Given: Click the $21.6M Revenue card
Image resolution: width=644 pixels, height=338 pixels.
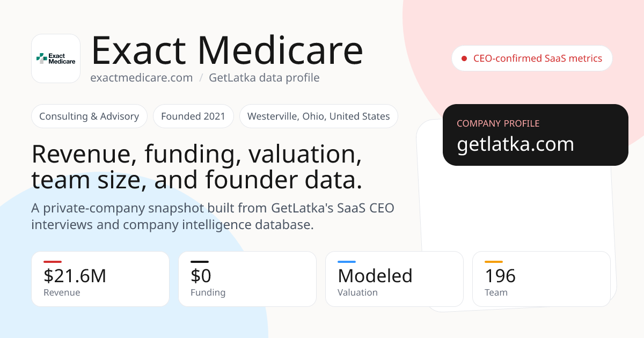Looking at the screenshot, I should pyautogui.click(x=100, y=279).
